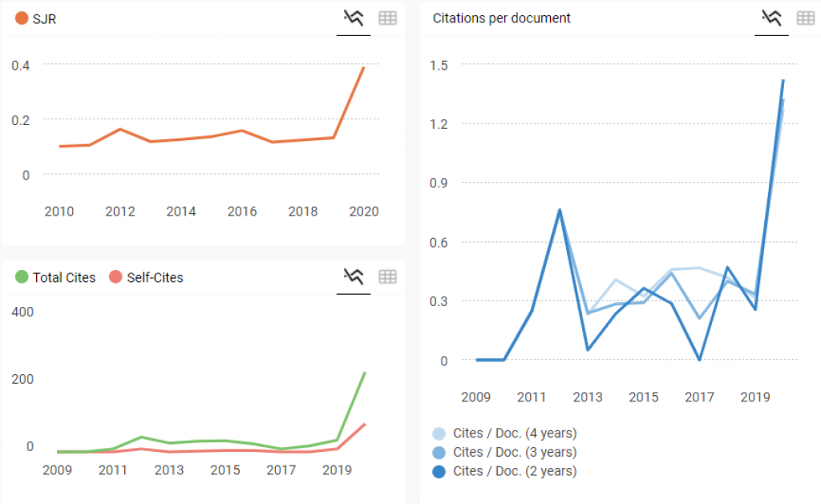Screen dimensions: 821x504
Task: Select the 2012 peak in Citations per document chart
Action: click(x=560, y=210)
